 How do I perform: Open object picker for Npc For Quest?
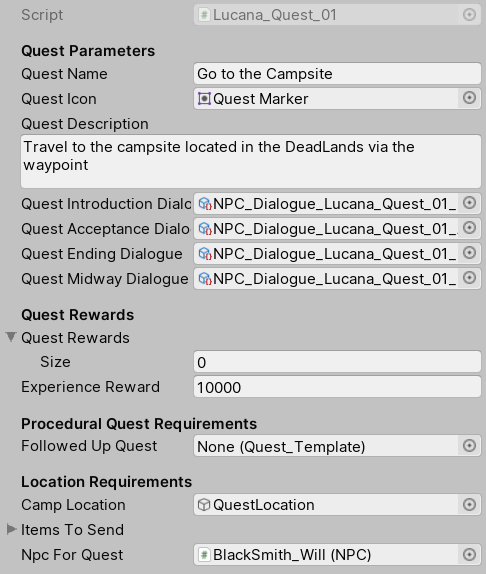(469, 555)
